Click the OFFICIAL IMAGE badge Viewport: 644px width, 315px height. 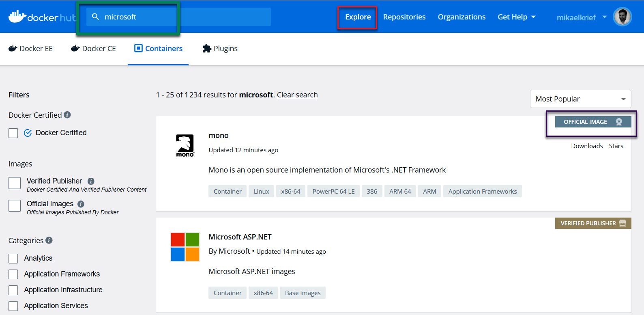coord(593,122)
